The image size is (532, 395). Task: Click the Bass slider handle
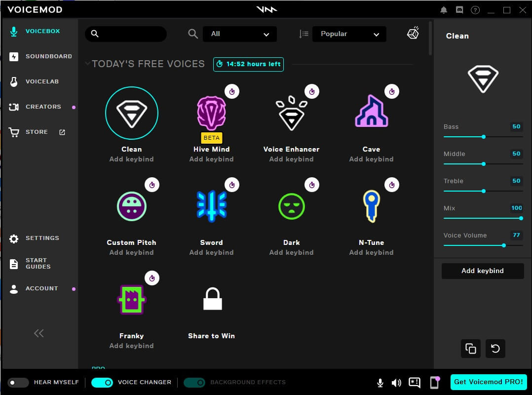tap(484, 137)
